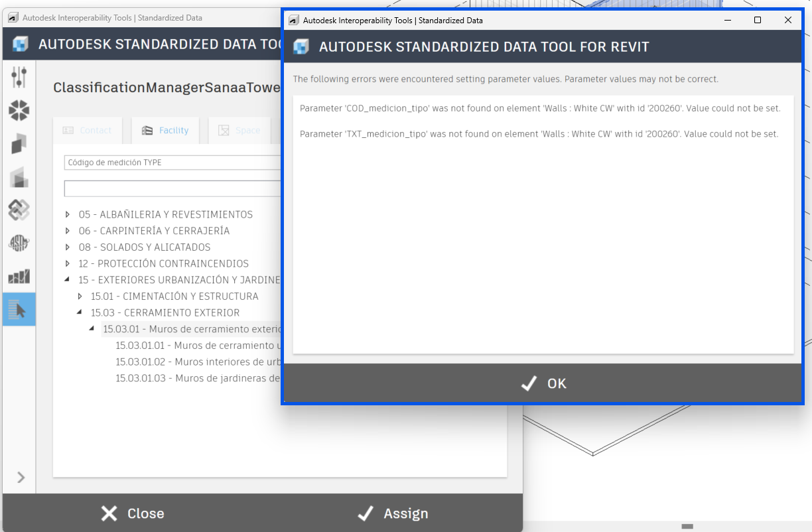Screen dimensions: 812x532
Task: Open the sliders settings icon in sidebar
Action: (19, 77)
